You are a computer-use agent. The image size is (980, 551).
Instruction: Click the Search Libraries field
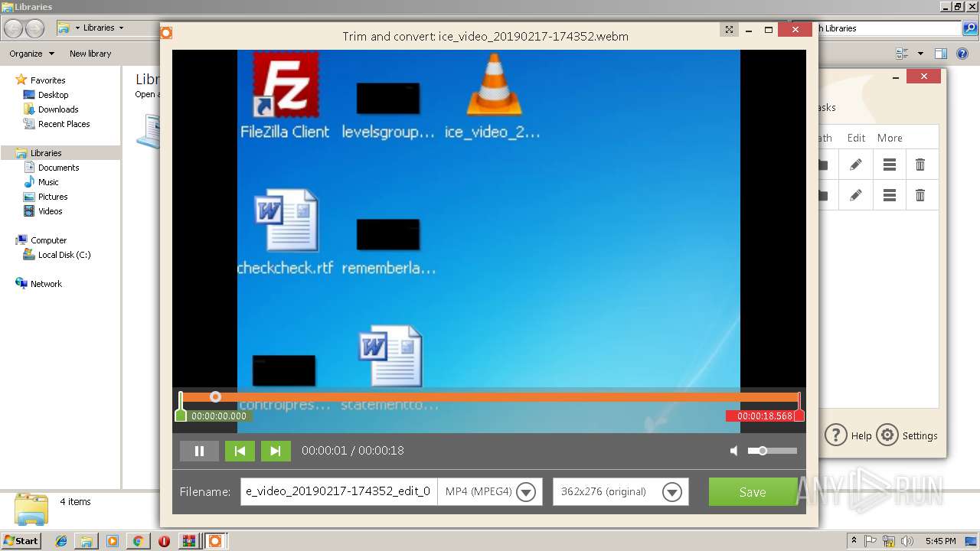[890, 28]
